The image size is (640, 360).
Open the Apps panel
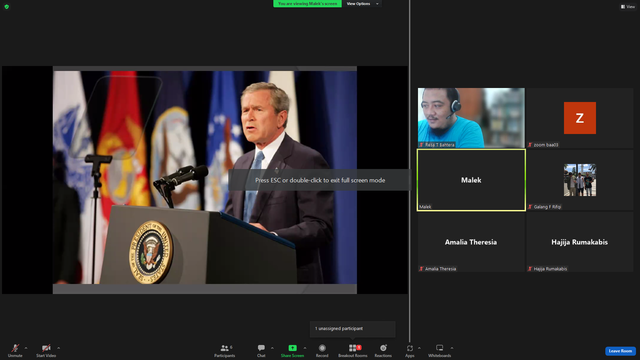[x=410, y=350]
